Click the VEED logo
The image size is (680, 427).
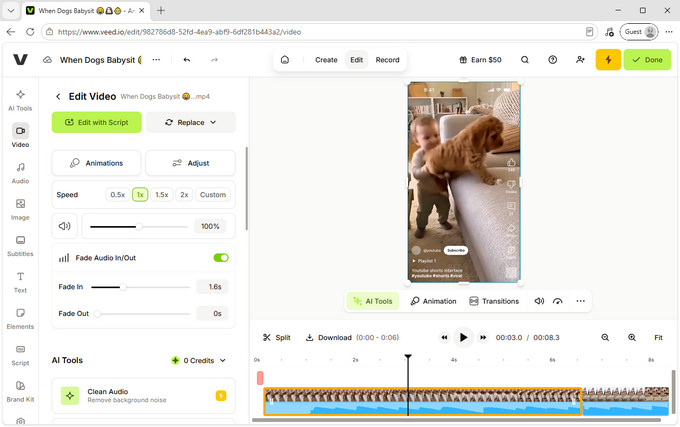pyautogui.click(x=20, y=60)
